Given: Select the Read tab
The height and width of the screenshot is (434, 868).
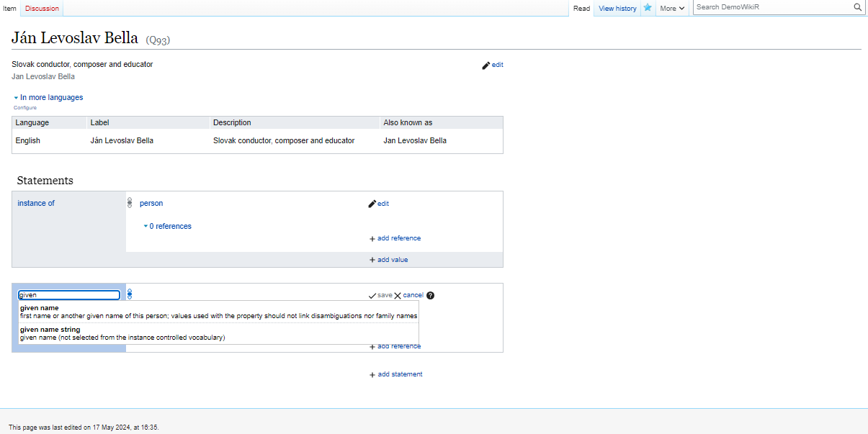Looking at the screenshot, I should coord(581,9).
